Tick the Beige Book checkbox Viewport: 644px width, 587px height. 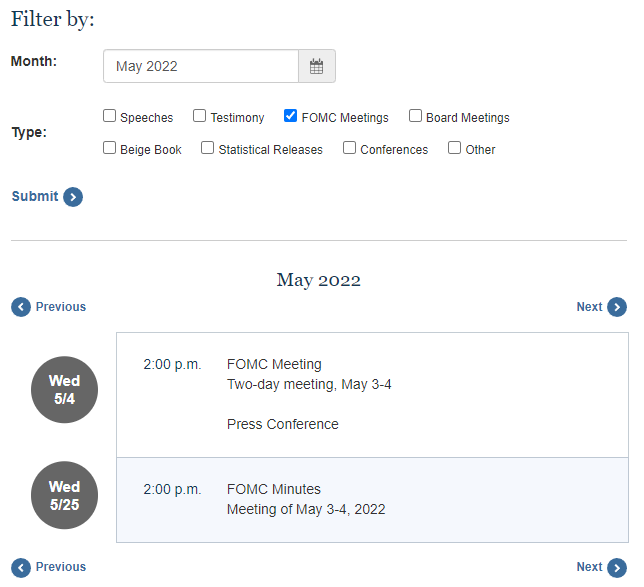(x=109, y=147)
